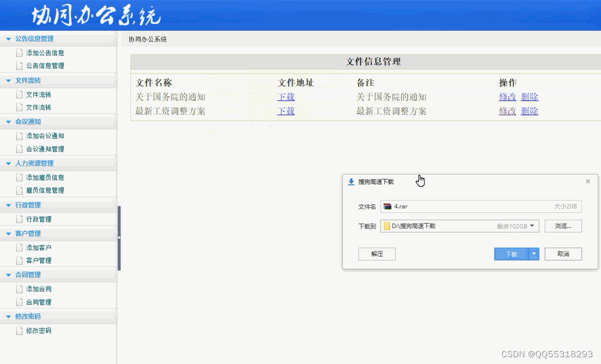Collapse the 公告信息管理 section arrow
This screenshot has height=364, width=601.
point(8,38)
